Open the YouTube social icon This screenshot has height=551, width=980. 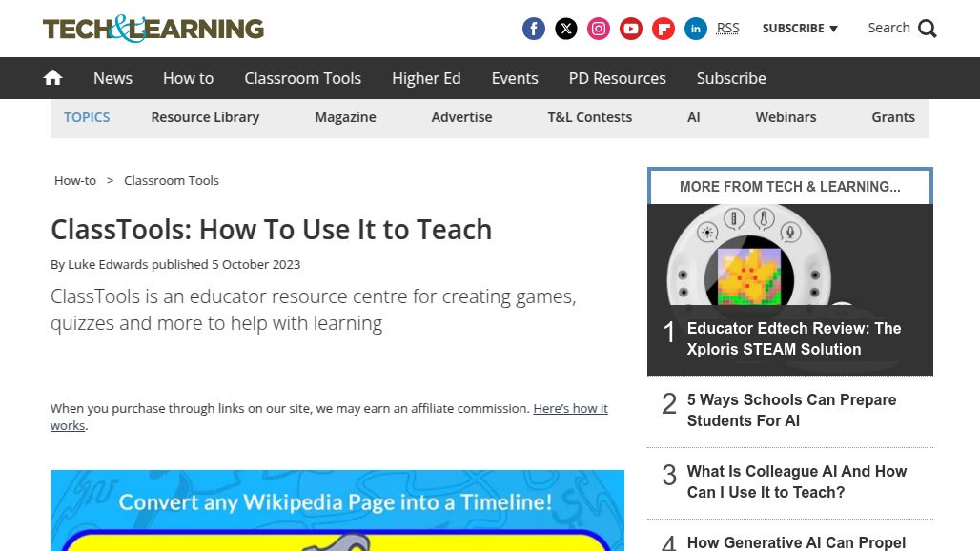coord(631,29)
